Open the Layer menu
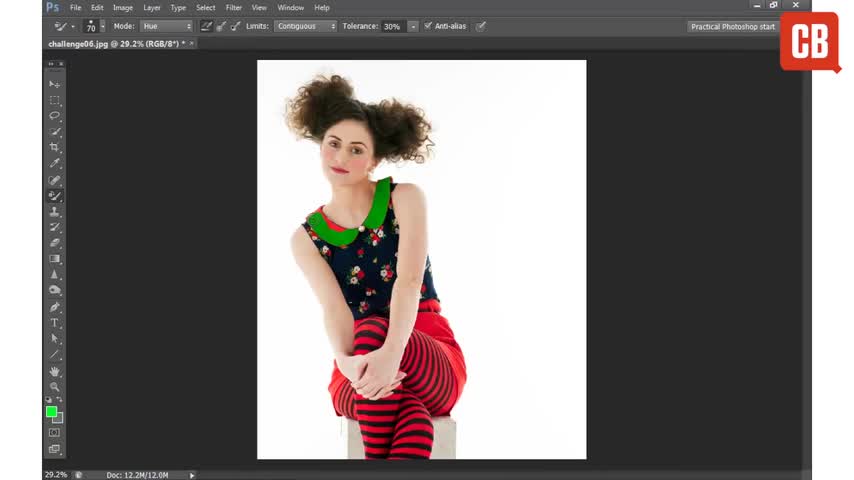This screenshot has width=854, height=480. click(151, 7)
